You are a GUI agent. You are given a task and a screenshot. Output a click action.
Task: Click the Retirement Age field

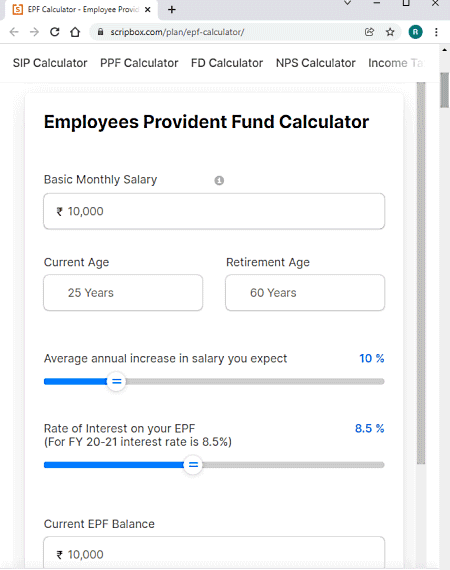pos(305,293)
